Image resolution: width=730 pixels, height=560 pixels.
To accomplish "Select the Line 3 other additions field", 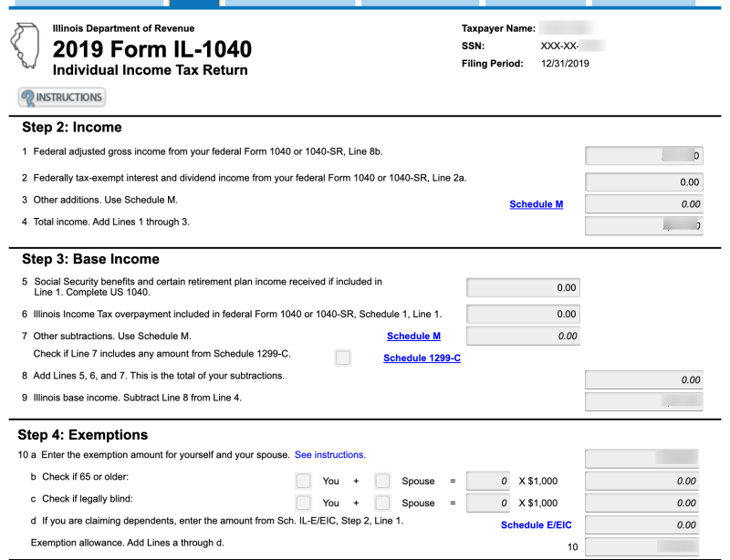I will (x=644, y=204).
